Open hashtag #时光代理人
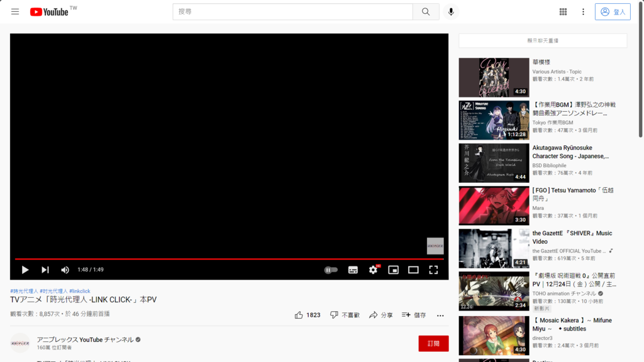 (x=54, y=291)
